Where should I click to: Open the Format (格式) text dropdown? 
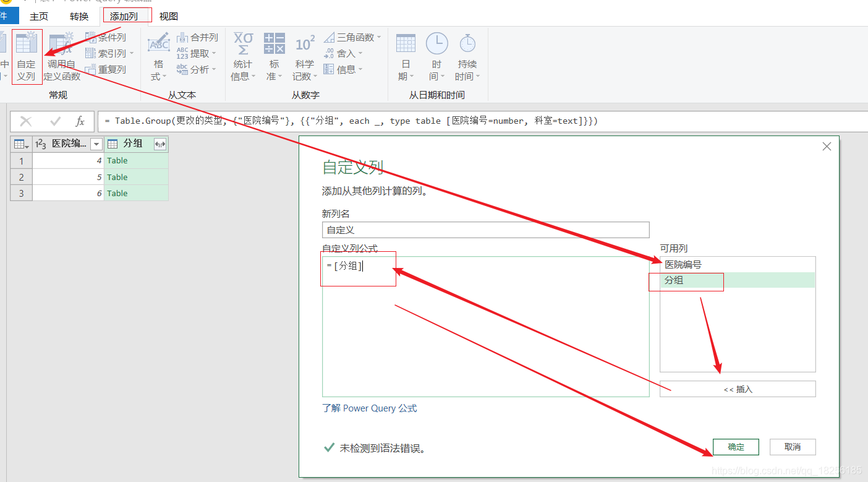click(x=158, y=57)
